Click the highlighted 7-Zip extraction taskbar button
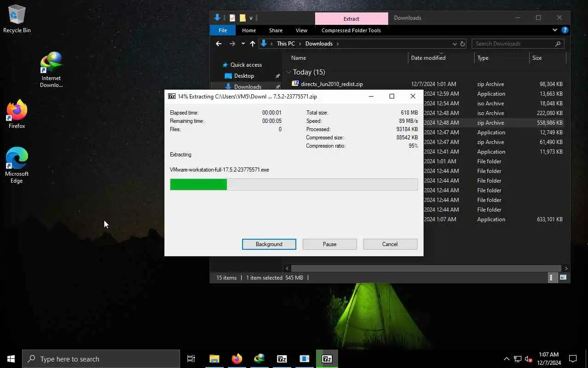Screen dimensions: 588x368 [327, 359]
